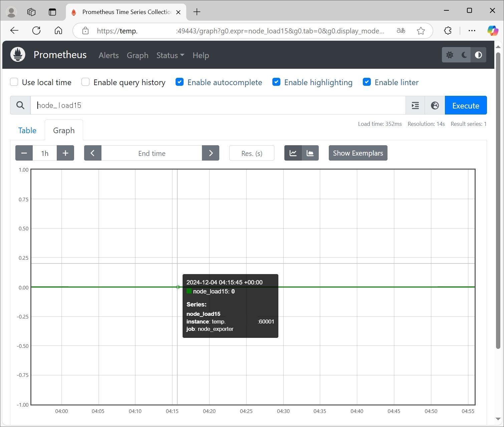Switch to the Table tab
The width and height of the screenshot is (504, 427).
27,131
